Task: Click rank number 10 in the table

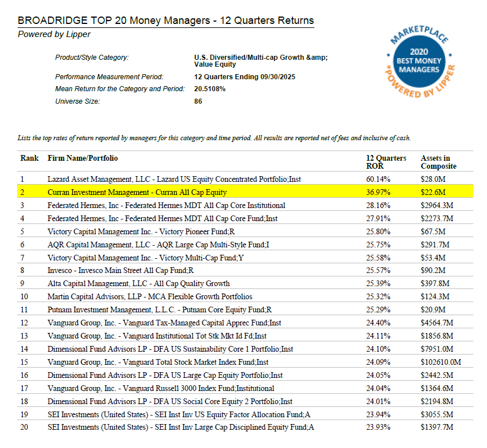Action: coord(24,296)
